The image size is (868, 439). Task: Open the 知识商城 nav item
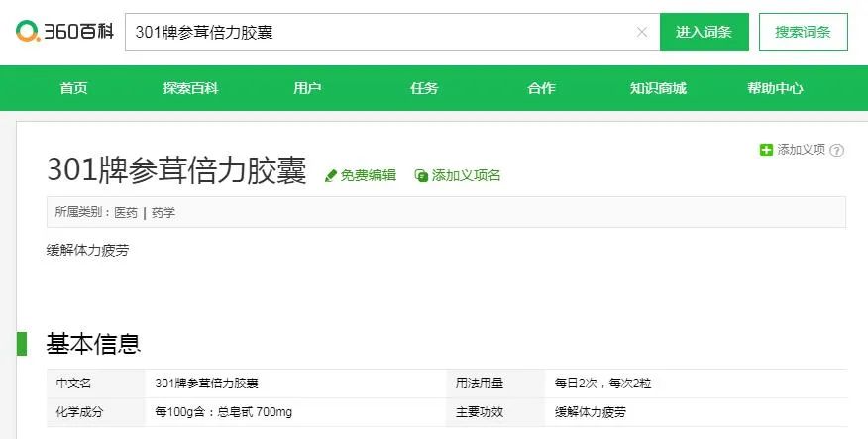tap(658, 88)
